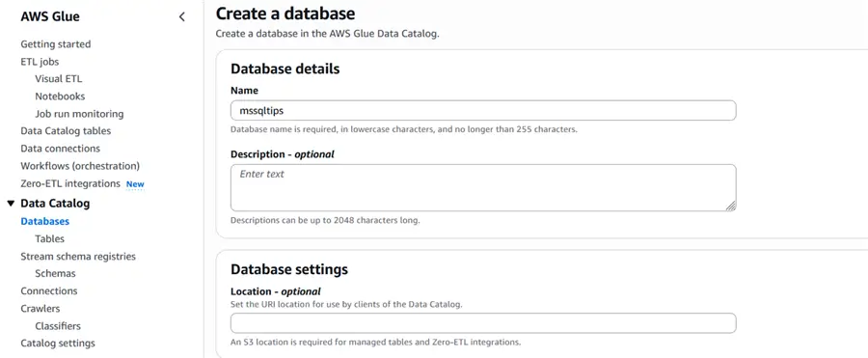Go to ETL jobs
The height and width of the screenshot is (358, 868).
tap(40, 62)
